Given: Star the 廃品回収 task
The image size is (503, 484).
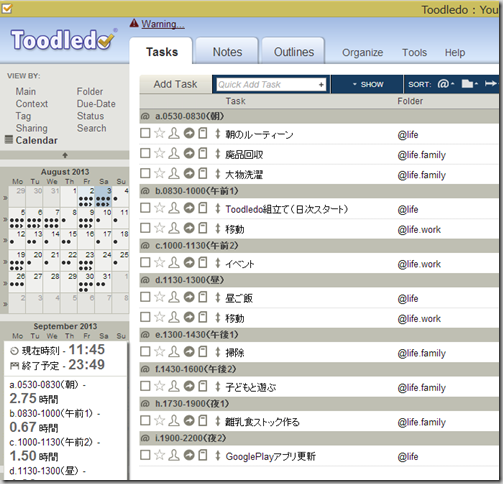Looking at the screenshot, I should pos(160,153).
